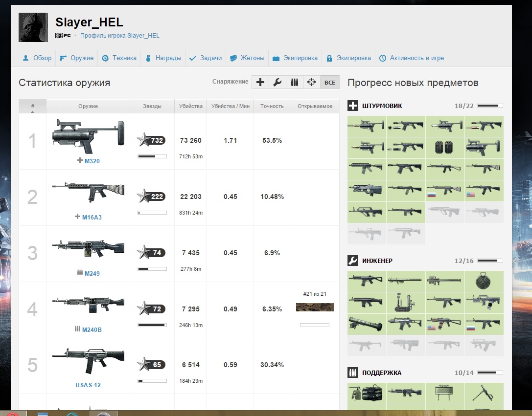Screen dimensions: 532x416
Task: Click the recon crosshair filter icon
Action: [311, 83]
